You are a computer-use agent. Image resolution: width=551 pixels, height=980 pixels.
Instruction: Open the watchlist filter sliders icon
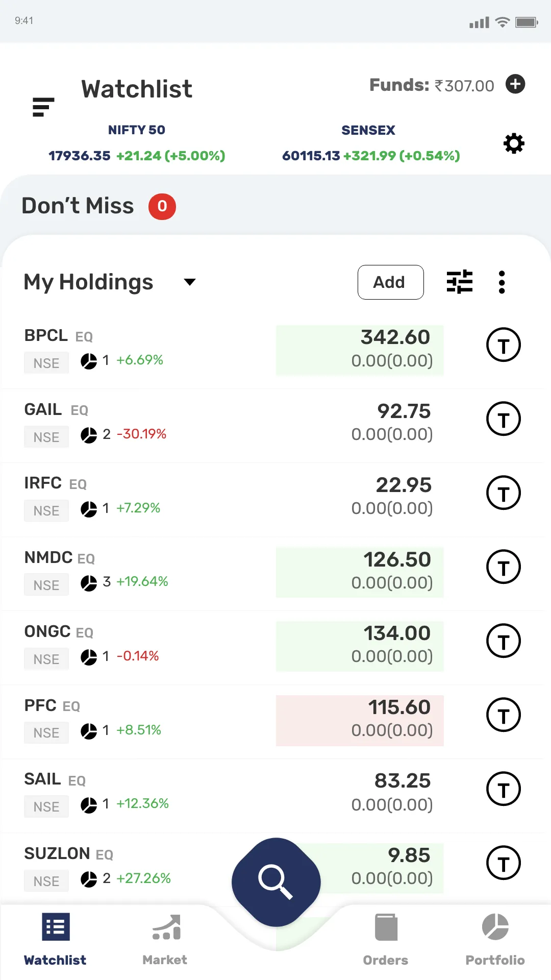point(460,282)
